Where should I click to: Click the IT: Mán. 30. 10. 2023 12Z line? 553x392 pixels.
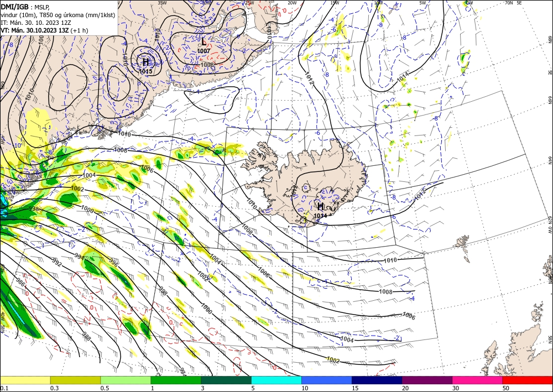[x=36, y=23]
